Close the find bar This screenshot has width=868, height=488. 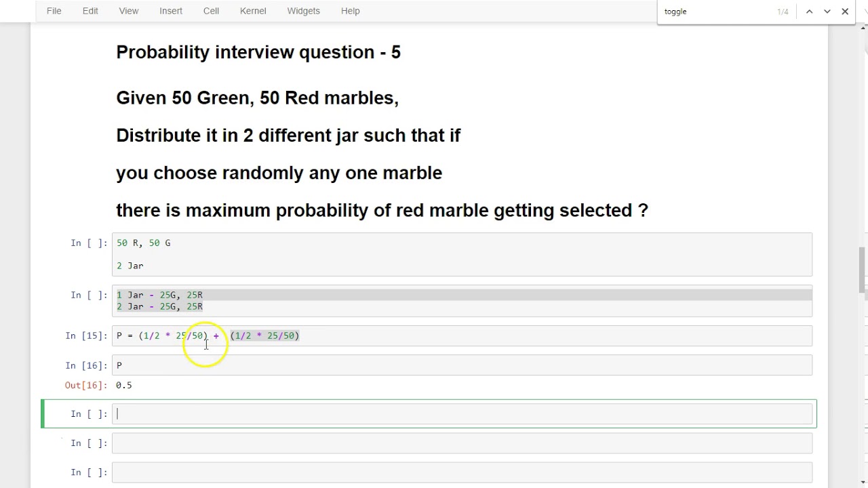pyautogui.click(x=845, y=12)
